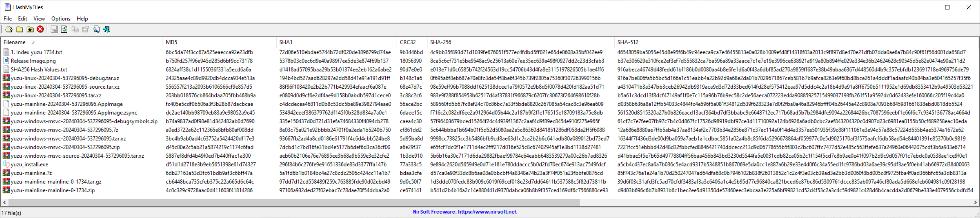Click the Properties icon in toolbar
This screenshot has width=980, height=218.
click(x=85, y=29)
